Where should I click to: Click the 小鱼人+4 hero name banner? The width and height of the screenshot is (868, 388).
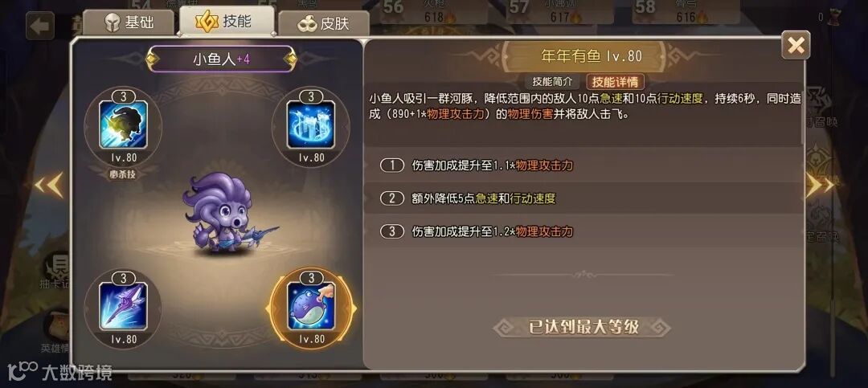[221, 59]
